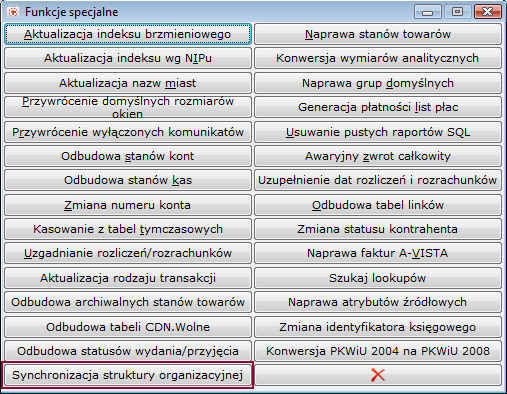507x394 pixels.
Task: Start Odbudowa stanów kas
Action: (x=128, y=180)
